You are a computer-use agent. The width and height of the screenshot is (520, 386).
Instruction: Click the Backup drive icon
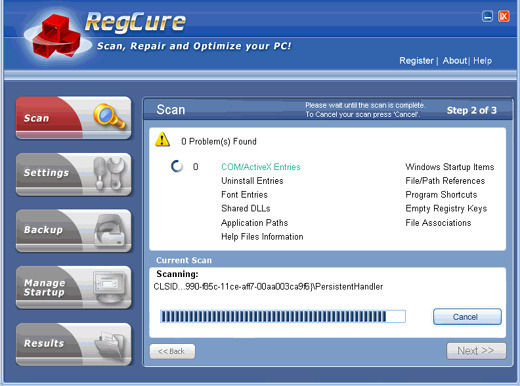click(x=109, y=230)
